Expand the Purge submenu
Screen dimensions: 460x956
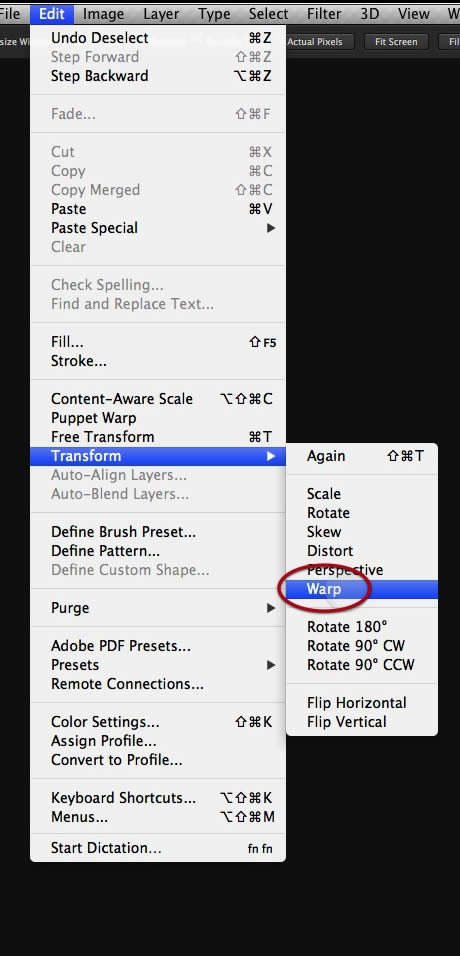pos(158,608)
